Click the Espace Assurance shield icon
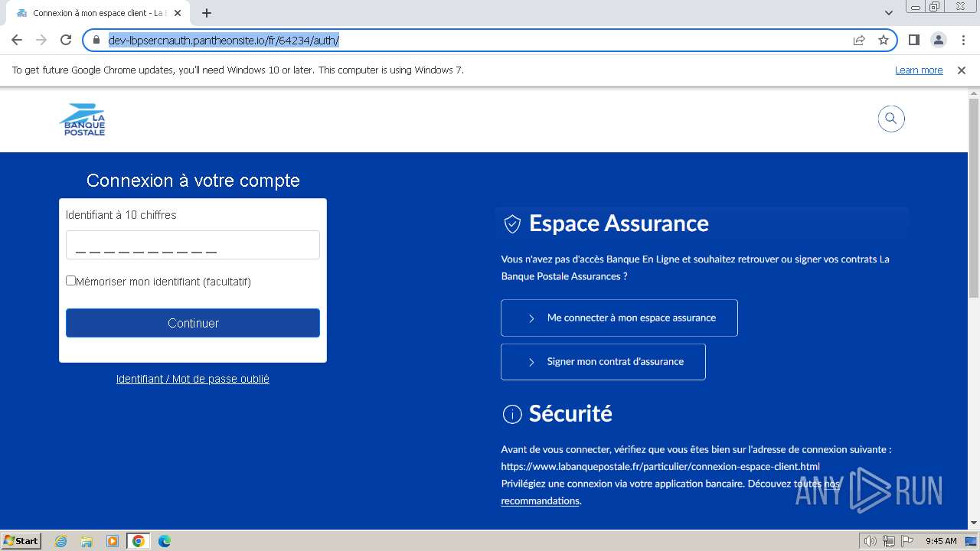 click(x=512, y=223)
